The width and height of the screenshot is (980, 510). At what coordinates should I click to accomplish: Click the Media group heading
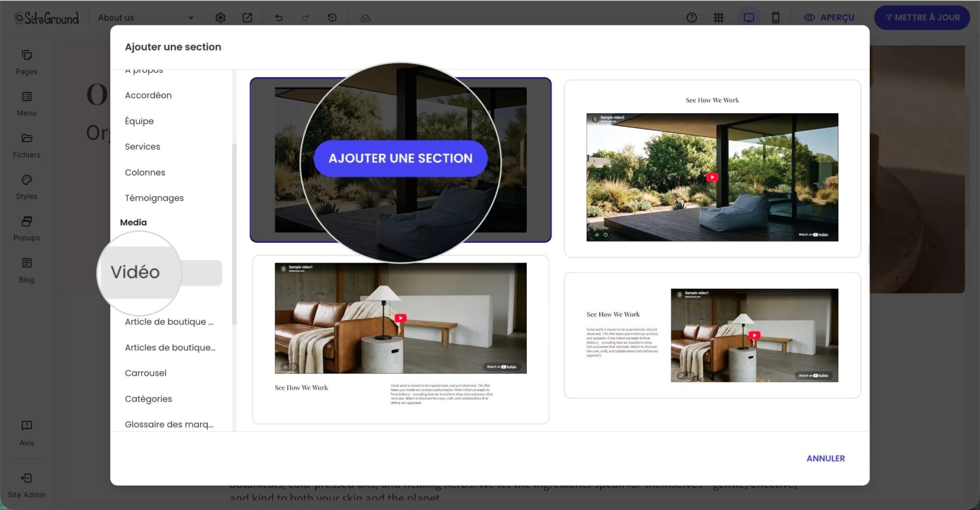tap(133, 223)
